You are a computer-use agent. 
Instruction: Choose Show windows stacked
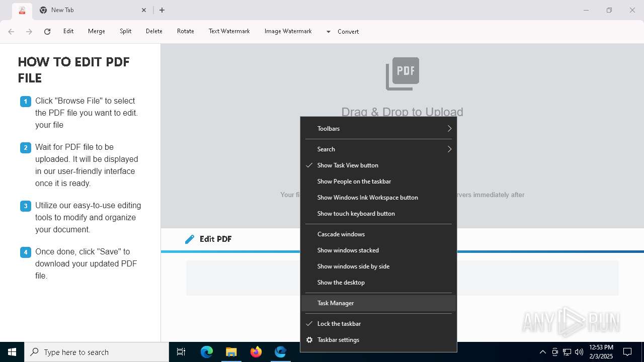tap(378, 250)
